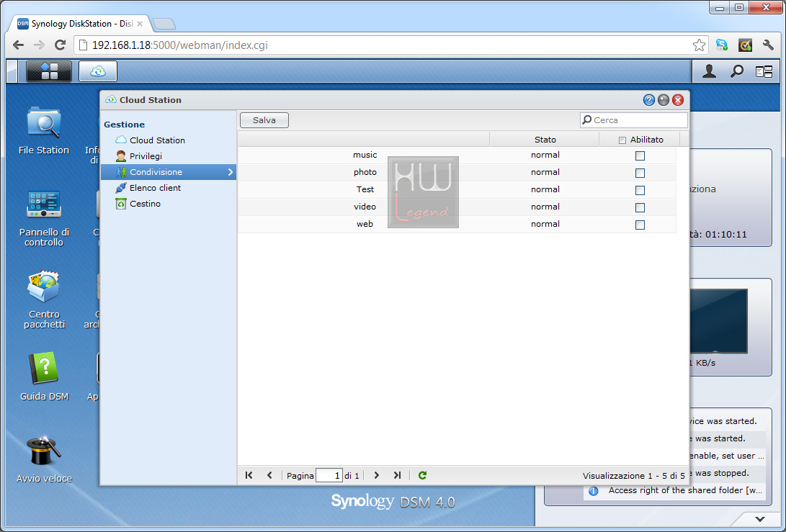Click the Salva button
Image resolution: width=786 pixels, height=532 pixels.
pyautogui.click(x=264, y=120)
